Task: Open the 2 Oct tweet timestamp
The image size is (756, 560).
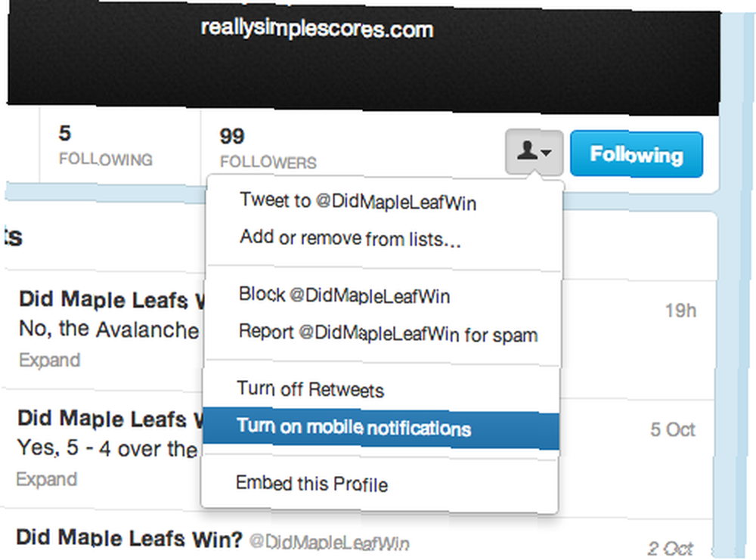Action: tap(670, 549)
